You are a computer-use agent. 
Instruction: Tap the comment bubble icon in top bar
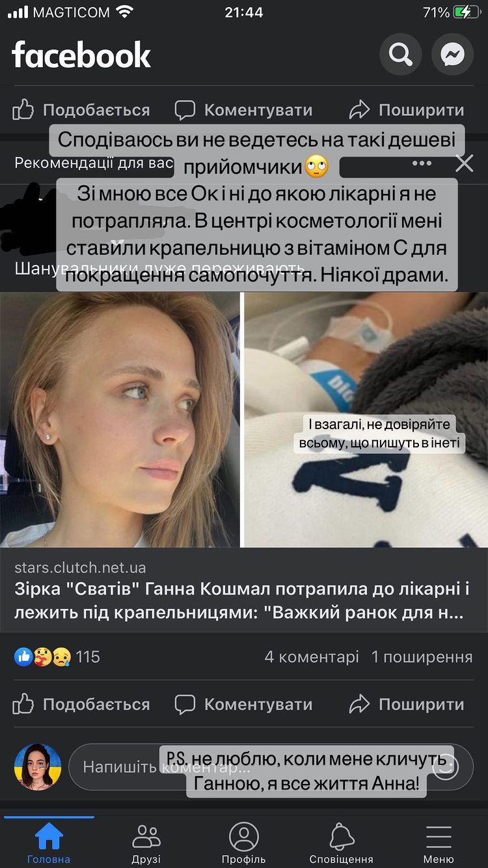(x=185, y=109)
